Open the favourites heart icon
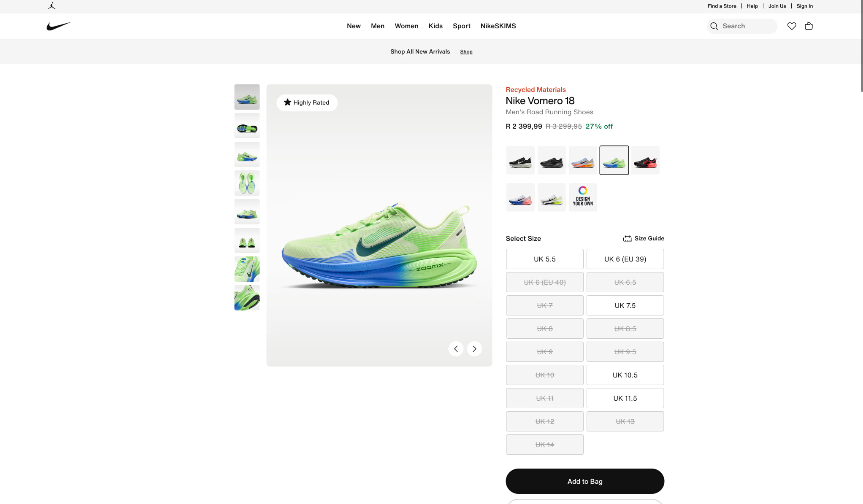The height and width of the screenshot is (504, 863). [792, 26]
